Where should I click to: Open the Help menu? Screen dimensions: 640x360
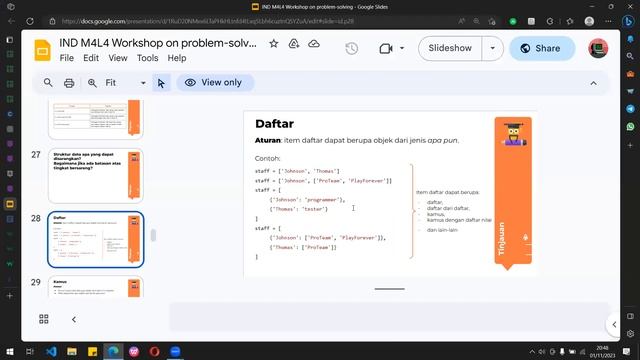(x=177, y=58)
